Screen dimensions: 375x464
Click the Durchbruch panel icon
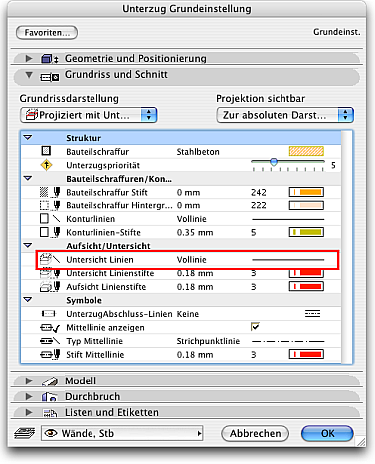[49, 397]
